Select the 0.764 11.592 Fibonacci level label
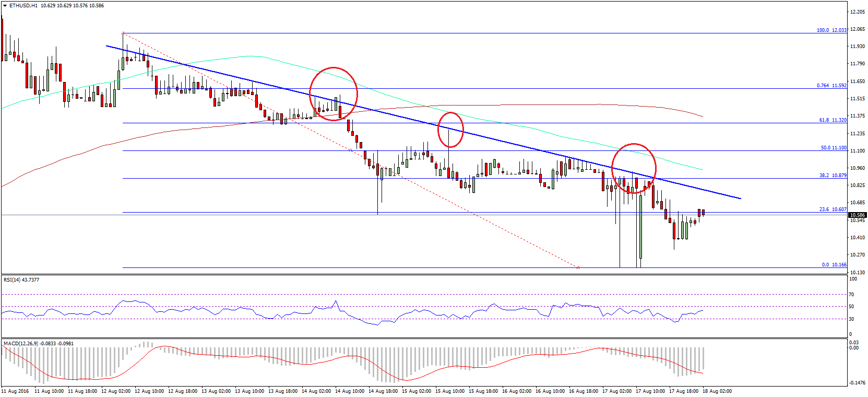 (x=831, y=86)
